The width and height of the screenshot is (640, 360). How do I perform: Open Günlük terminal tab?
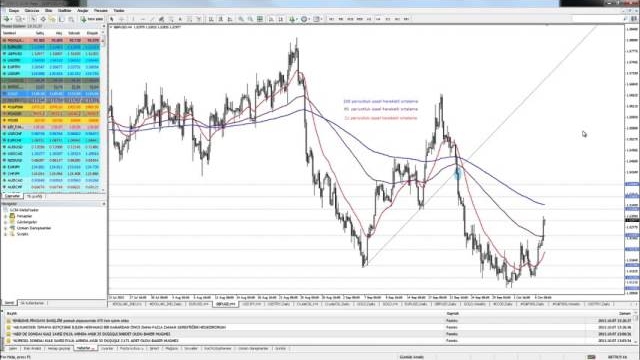coord(280,349)
